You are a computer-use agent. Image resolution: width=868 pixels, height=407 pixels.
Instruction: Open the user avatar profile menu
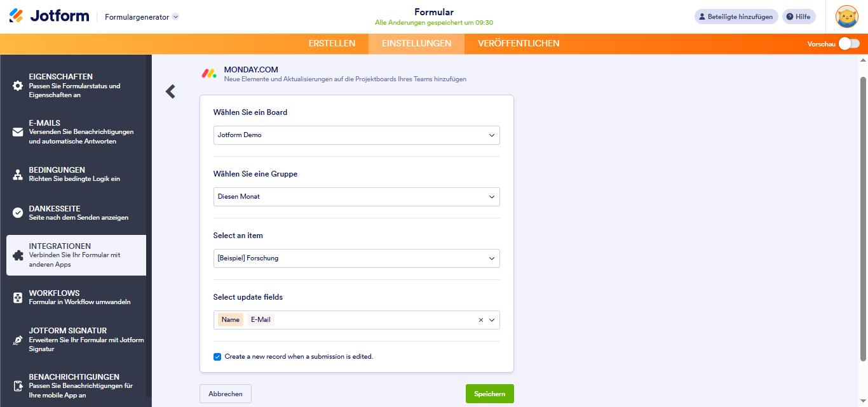click(x=846, y=17)
